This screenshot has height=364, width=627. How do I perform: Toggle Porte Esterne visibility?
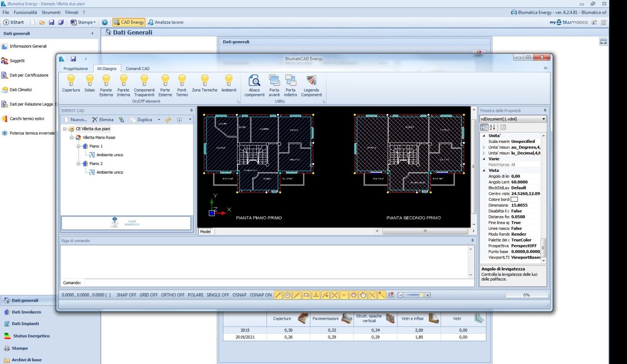coord(165,86)
